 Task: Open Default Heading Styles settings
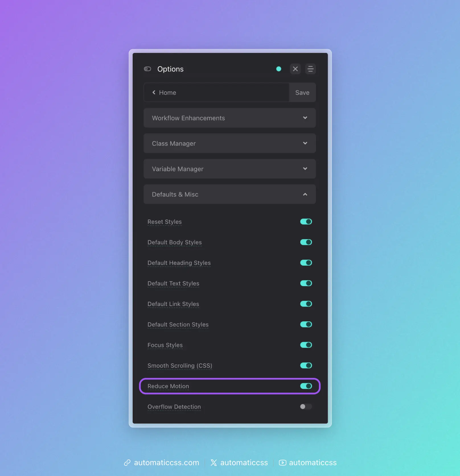(179, 263)
